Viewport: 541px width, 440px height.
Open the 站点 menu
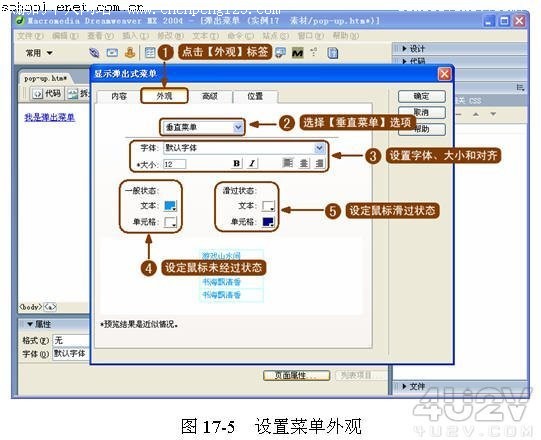[276, 36]
